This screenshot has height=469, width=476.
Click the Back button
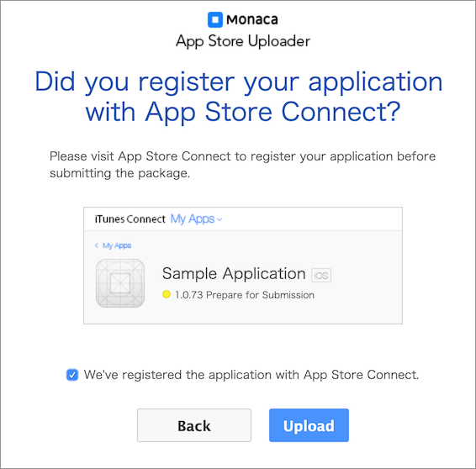[x=194, y=425]
